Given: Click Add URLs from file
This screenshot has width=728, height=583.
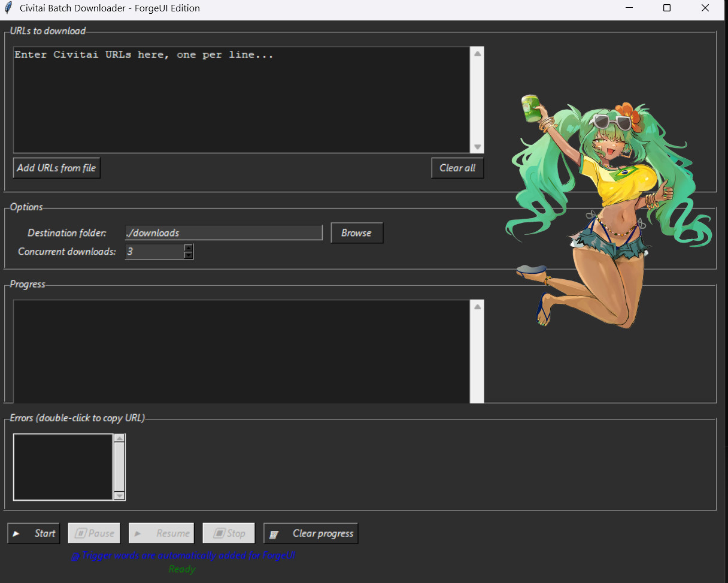Looking at the screenshot, I should tap(56, 168).
